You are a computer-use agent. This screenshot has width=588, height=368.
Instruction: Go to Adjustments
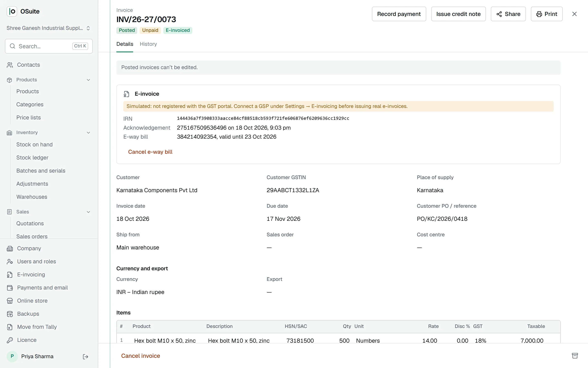(32, 184)
